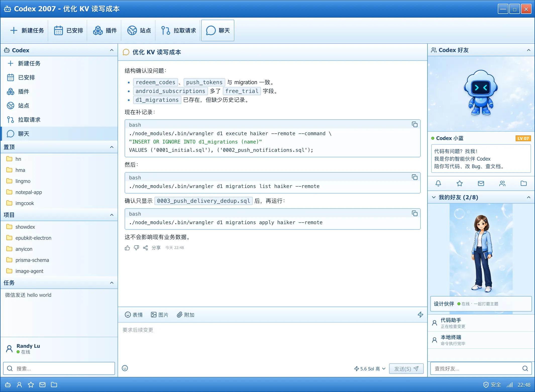Select 已安排 in the sidebar
The height and width of the screenshot is (392, 535).
(x=59, y=77)
